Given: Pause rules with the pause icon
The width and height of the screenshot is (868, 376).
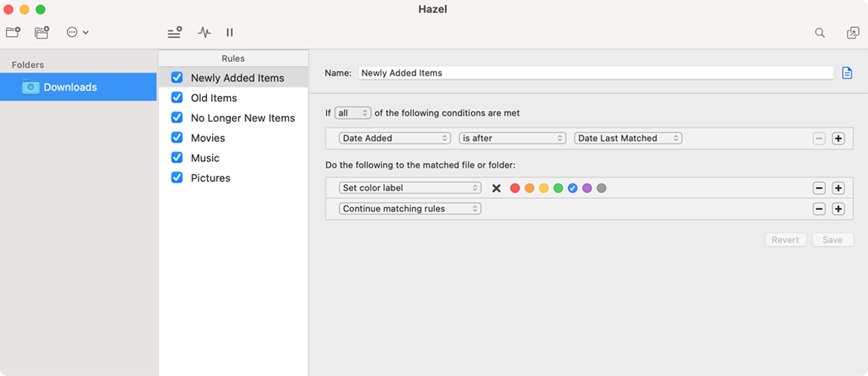Looking at the screenshot, I should 229,32.
